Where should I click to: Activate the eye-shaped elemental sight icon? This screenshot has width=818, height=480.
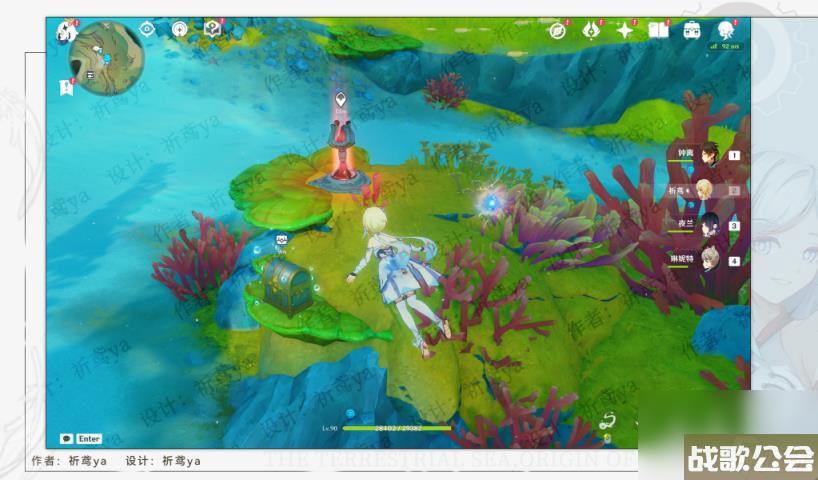(147, 29)
